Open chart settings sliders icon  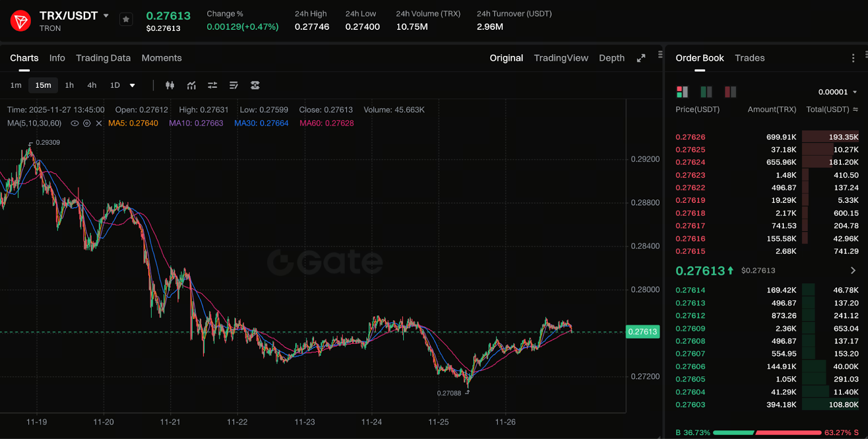[213, 85]
